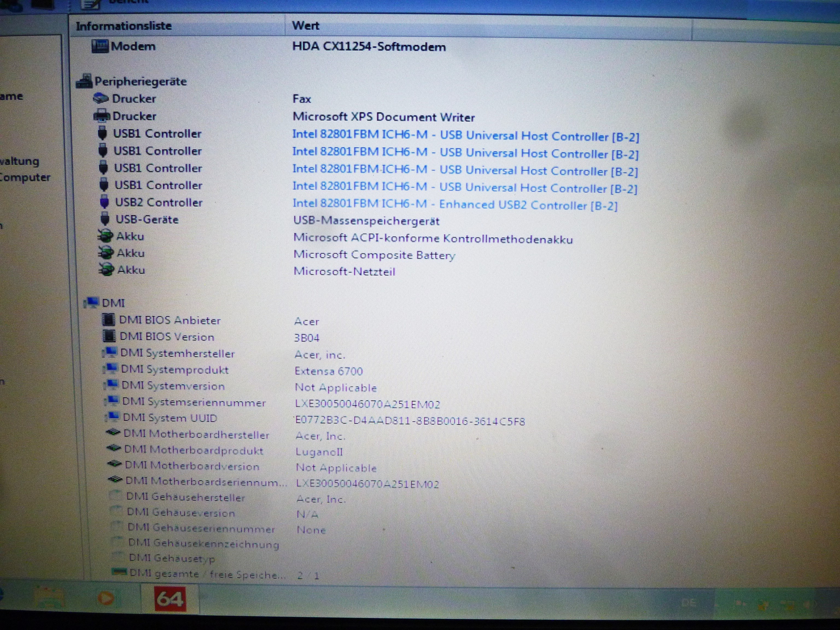Screen dimensions: 840x630
Task: Open the media player taskbar icon
Action: [x=106, y=599]
